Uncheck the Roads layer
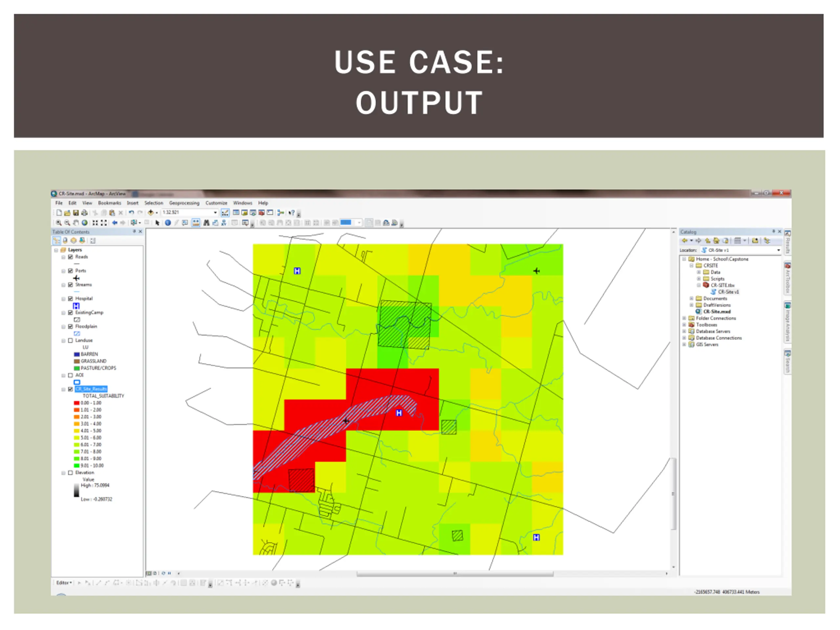840x630 pixels. pyautogui.click(x=70, y=257)
